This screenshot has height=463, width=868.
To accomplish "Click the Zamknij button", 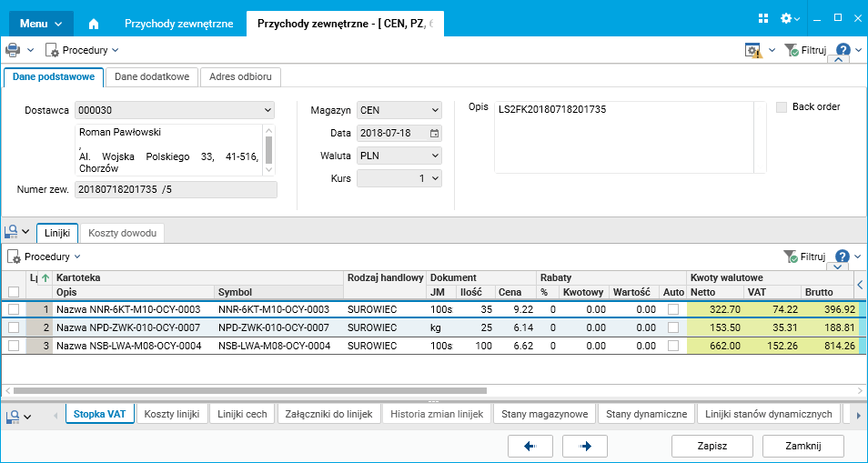I will [803, 446].
